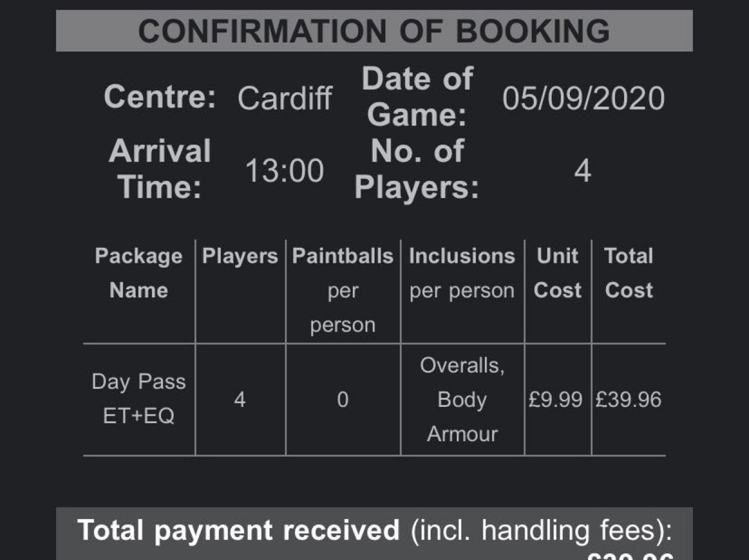This screenshot has width=749, height=560.
Task: Click the Centre label
Action: [160, 97]
